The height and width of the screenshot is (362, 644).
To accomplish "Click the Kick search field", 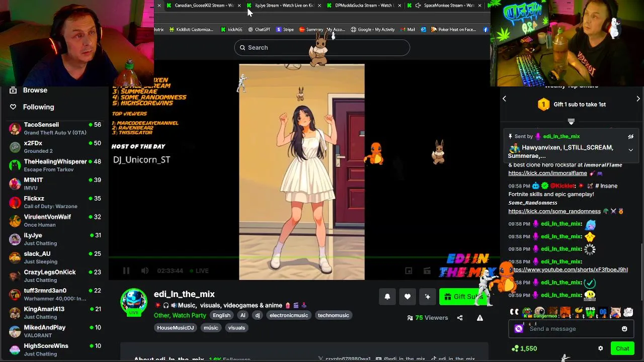I will 322,47.
